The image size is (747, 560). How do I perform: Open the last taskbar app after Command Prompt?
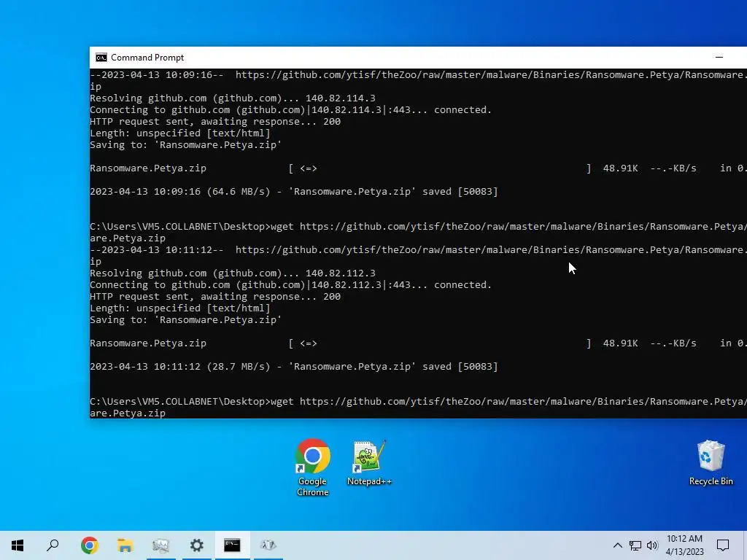[x=268, y=545]
